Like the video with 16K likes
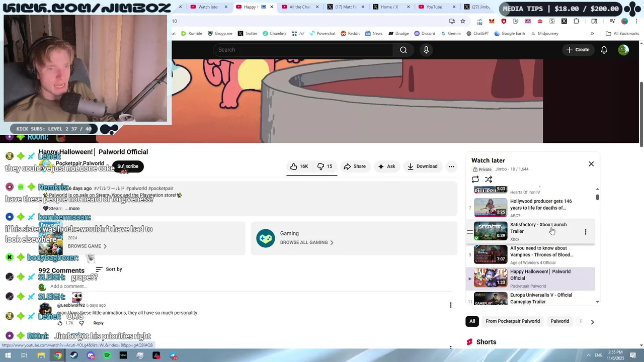The image size is (644, 362). click(x=299, y=166)
